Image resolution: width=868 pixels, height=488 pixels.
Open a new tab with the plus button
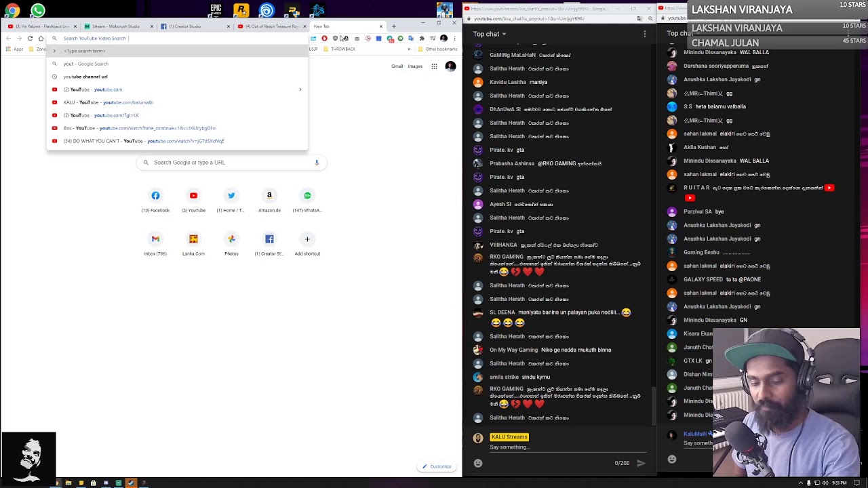pos(393,26)
